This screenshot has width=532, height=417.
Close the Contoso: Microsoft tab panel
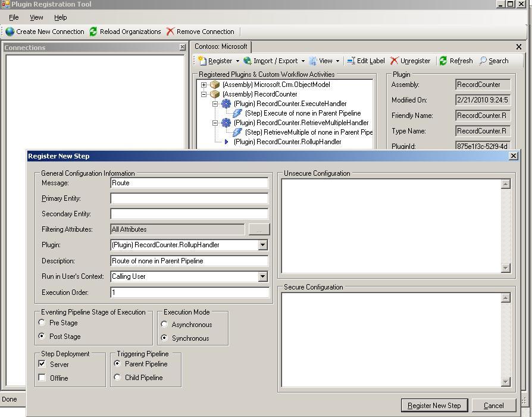point(519,47)
